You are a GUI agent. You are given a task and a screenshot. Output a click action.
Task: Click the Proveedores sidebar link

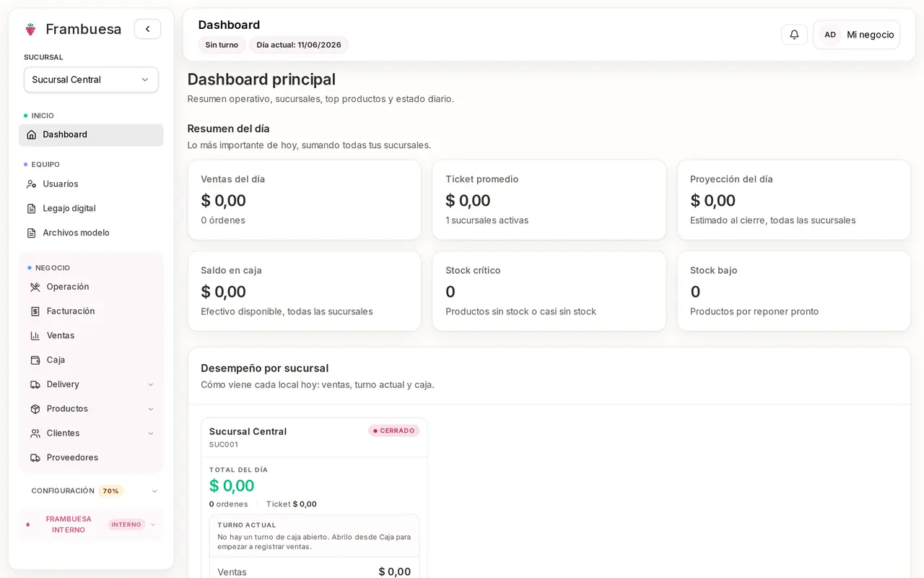92,458
